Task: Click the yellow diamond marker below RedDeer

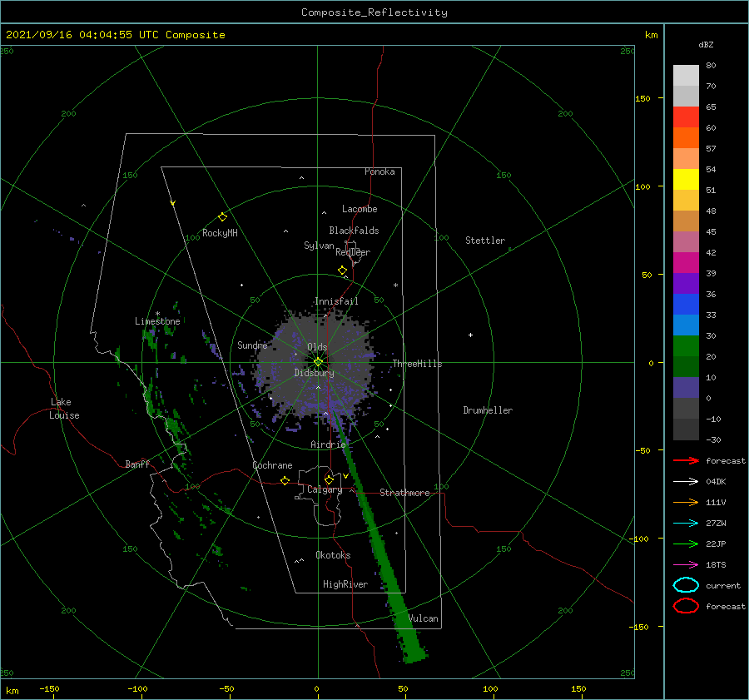Action: [343, 271]
